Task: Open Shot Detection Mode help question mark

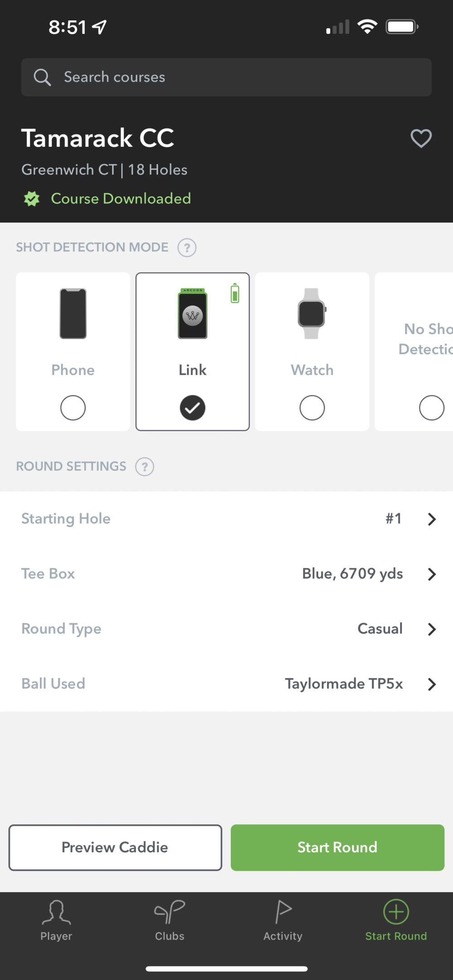Action: tap(187, 247)
